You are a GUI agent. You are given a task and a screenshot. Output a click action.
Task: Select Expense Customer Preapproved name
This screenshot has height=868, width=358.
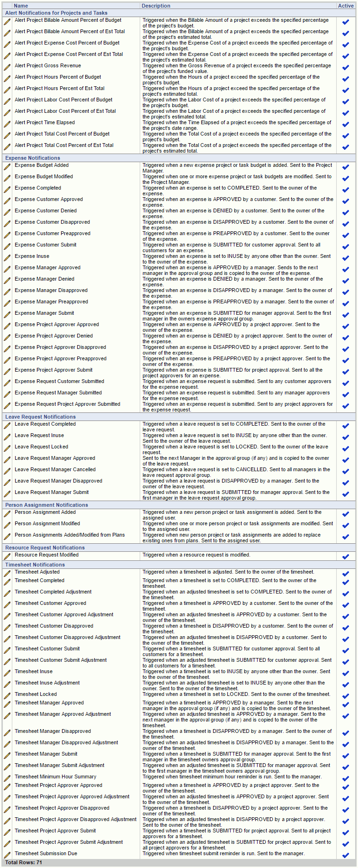53,233
